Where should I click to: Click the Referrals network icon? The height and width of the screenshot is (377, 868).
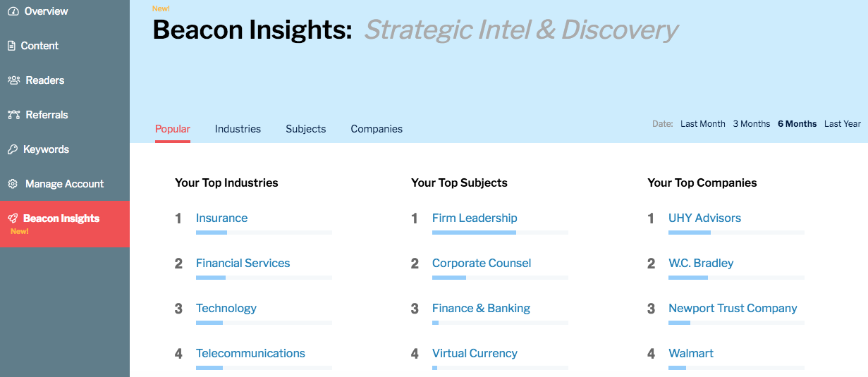point(13,115)
